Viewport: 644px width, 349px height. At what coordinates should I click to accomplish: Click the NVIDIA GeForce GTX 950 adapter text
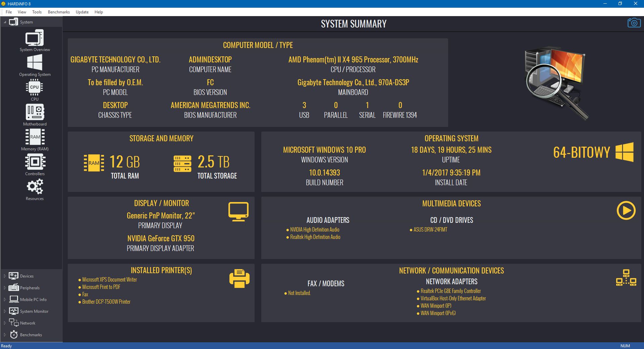point(161,239)
